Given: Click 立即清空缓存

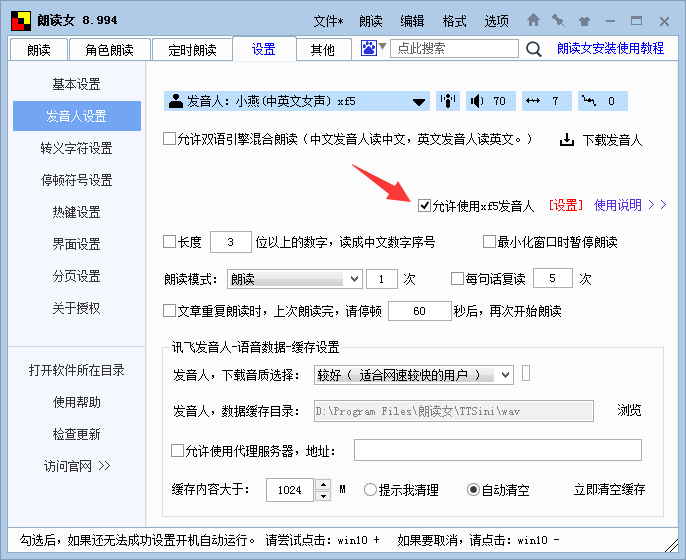Looking at the screenshot, I should point(609,490).
